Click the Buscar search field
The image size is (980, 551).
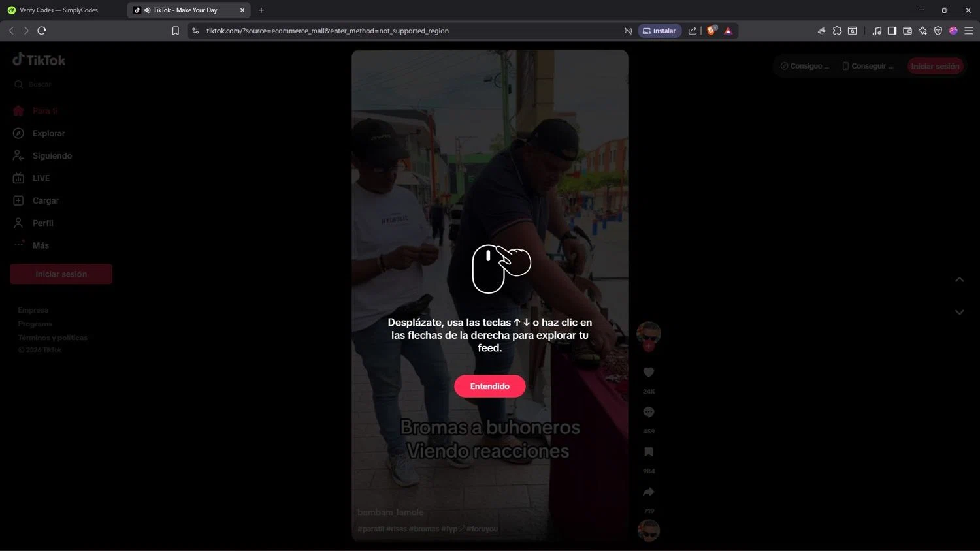pyautogui.click(x=61, y=84)
